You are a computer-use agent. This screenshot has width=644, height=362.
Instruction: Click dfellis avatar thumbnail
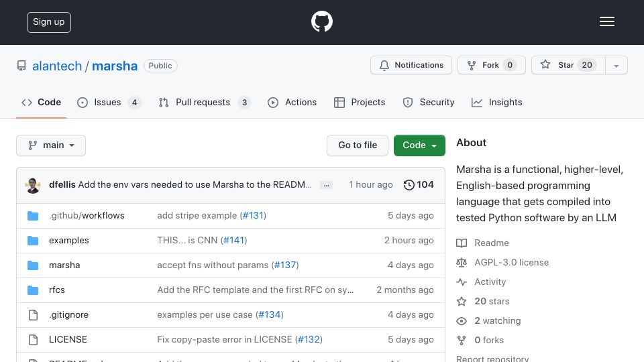(33, 185)
